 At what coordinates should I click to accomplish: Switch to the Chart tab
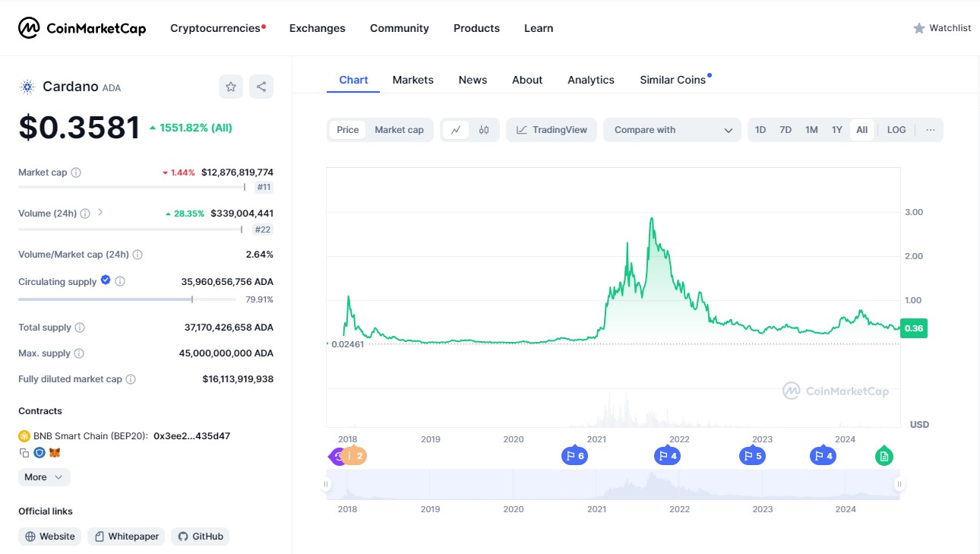[x=353, y=80]
